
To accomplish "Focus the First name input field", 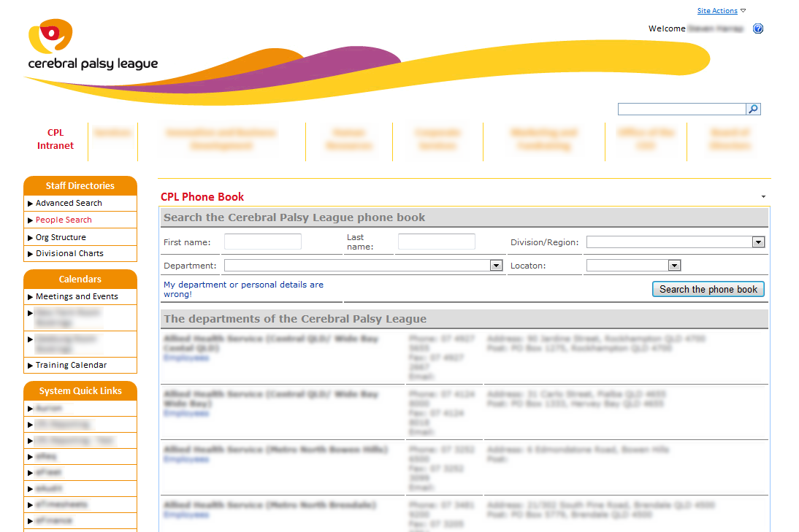I will (x=263, y=242).
